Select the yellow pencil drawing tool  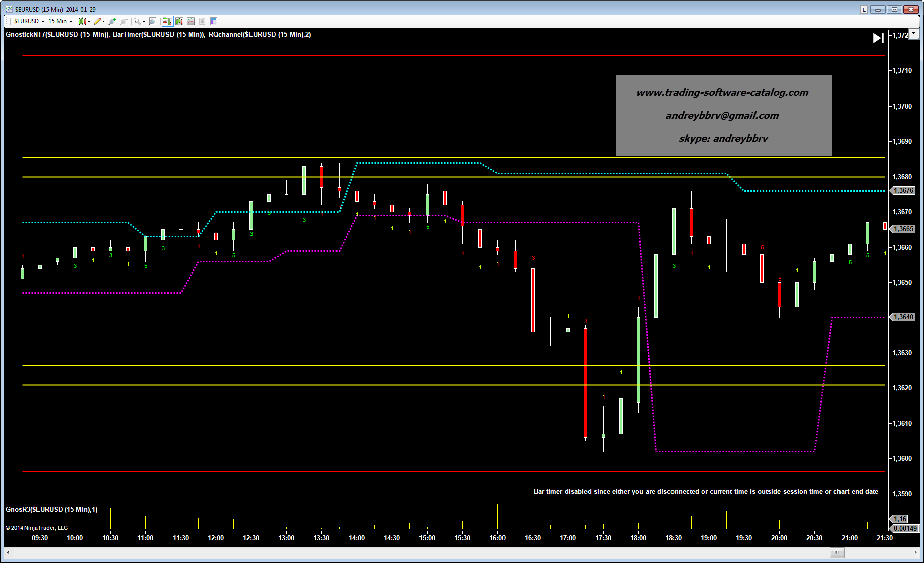click(97, 21)
